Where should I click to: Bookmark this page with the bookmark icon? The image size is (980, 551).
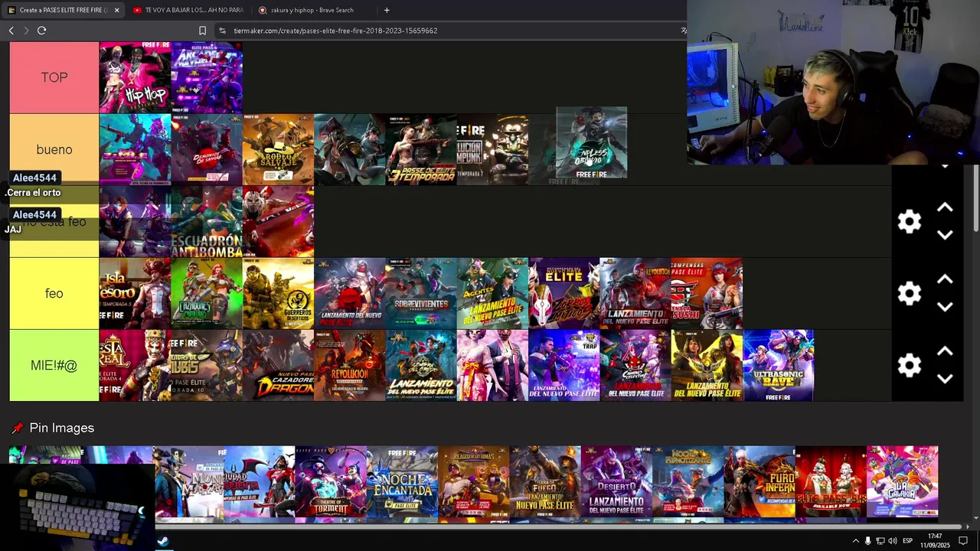pyautogui.click(x=202, y=31)
